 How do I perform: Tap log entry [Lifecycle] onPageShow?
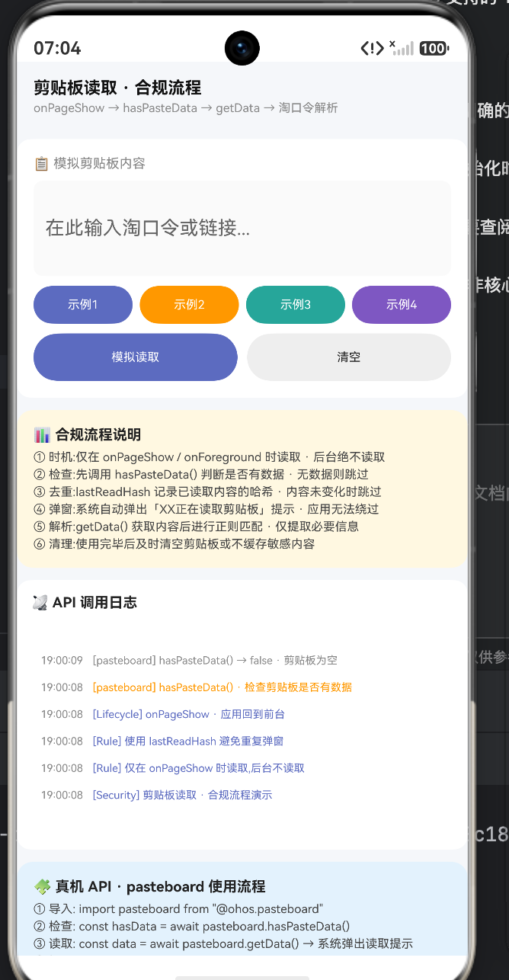(x=188, y=714)
